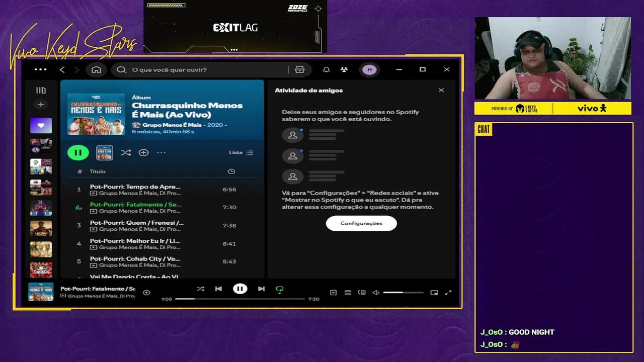644x362 pixels.
Task: Open album more options ellipsis
Action: point(161,152)
